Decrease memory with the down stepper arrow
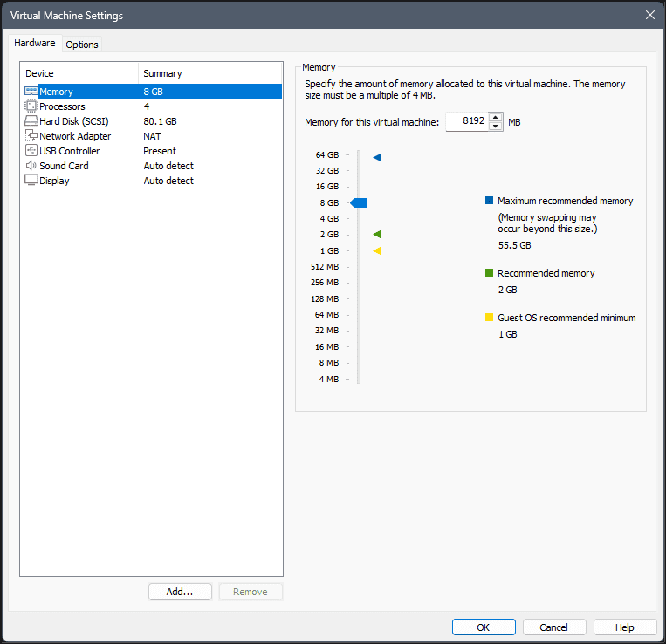Viewport: 666px width, 644px height. [495, 126]
